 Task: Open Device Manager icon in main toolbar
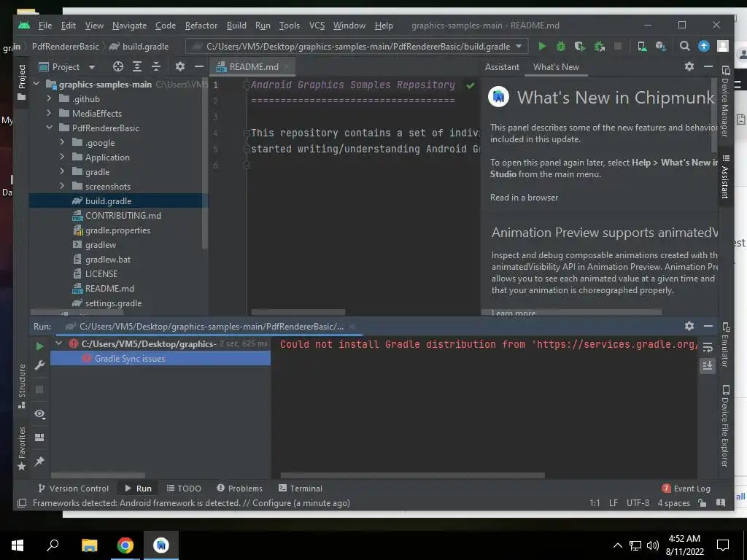(x=642, y=46)
